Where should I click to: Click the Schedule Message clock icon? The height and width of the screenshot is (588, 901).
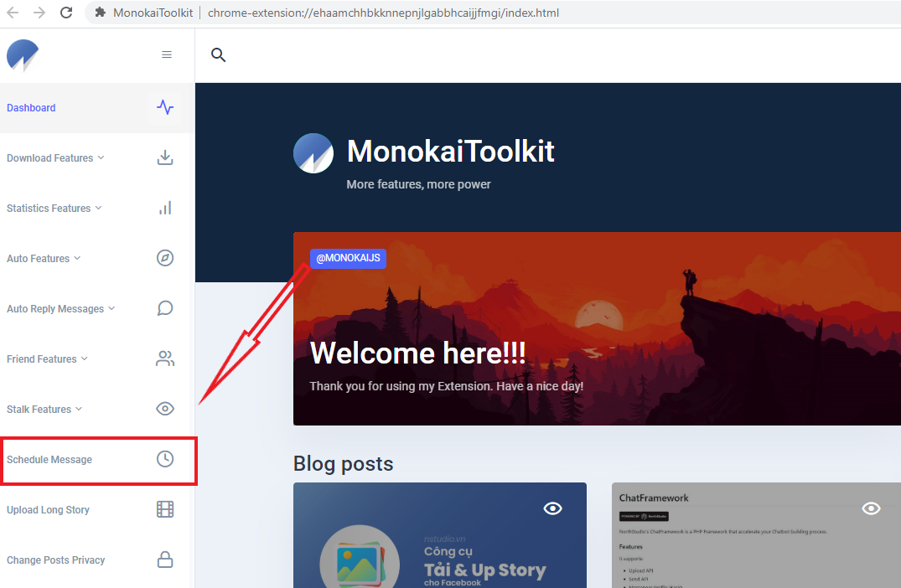coord(165,459)
